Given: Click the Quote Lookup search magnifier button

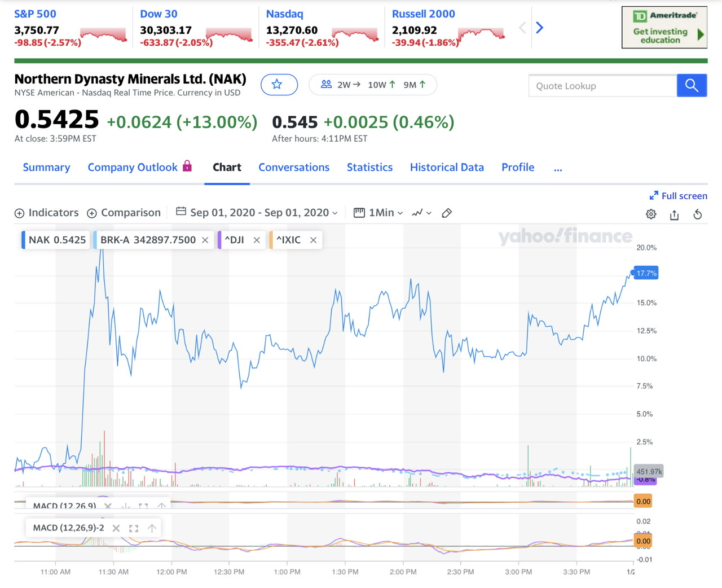Looking at the screenshot, I should (x=692, y=85).
